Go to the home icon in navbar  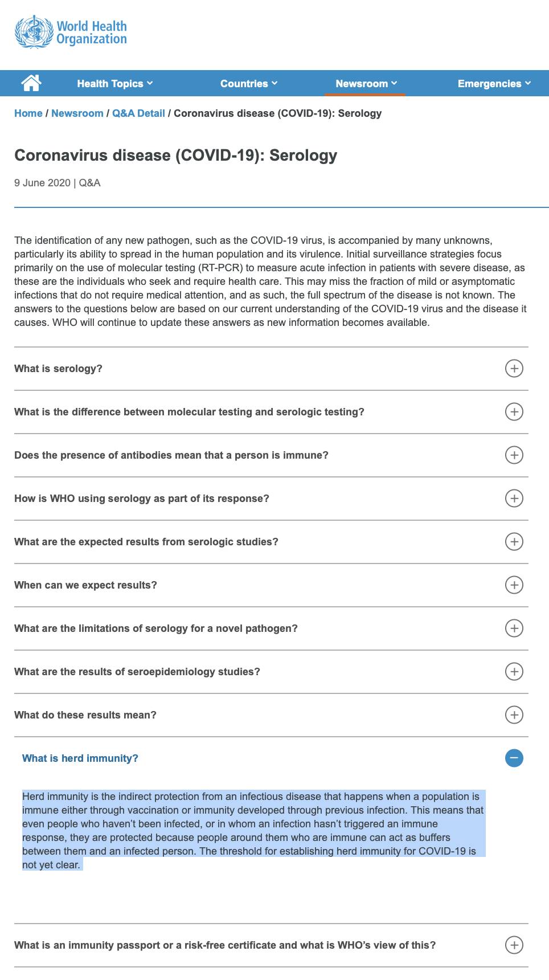pyautogui.click(x=31, y=83)
